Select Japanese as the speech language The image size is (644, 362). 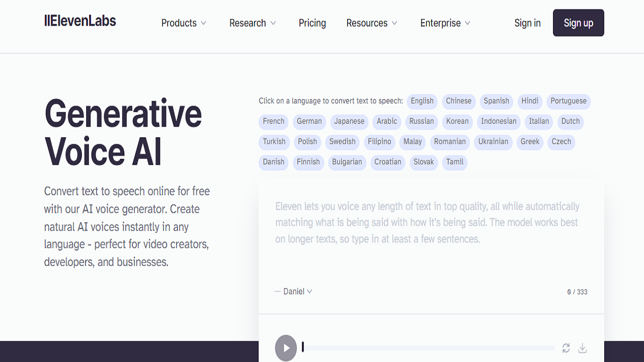coord(349,121)
